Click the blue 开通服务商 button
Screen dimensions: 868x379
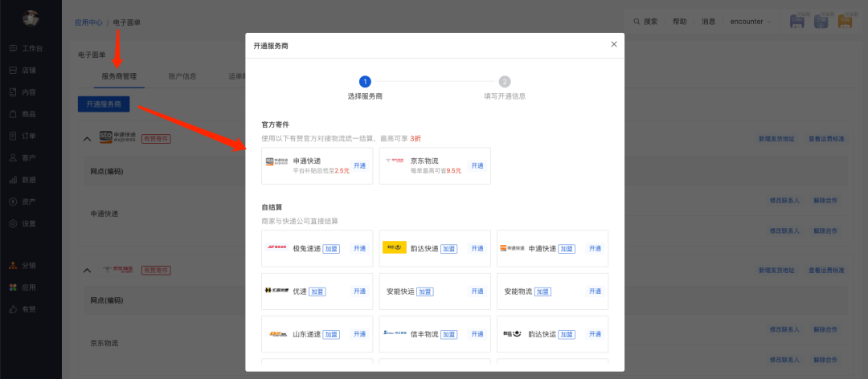[104, 104]
